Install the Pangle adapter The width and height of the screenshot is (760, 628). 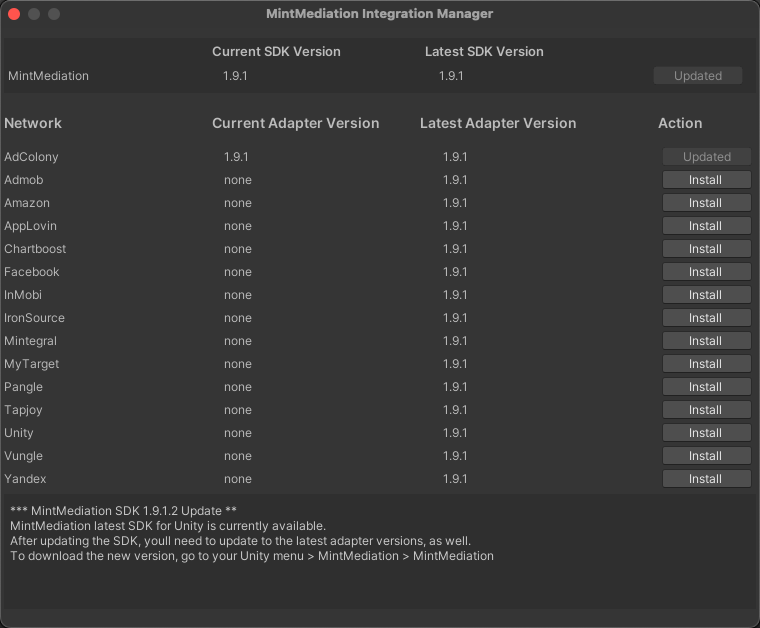(706, 387)
